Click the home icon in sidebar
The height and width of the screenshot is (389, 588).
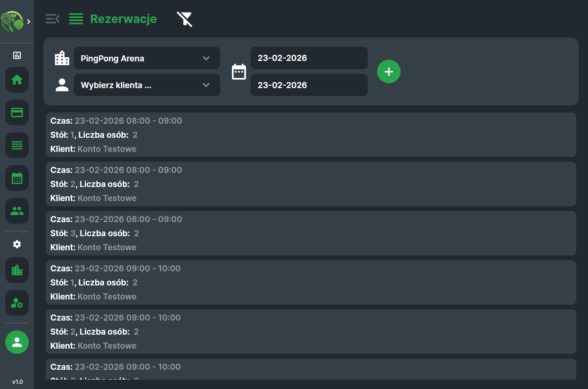(x=17, y=80)
